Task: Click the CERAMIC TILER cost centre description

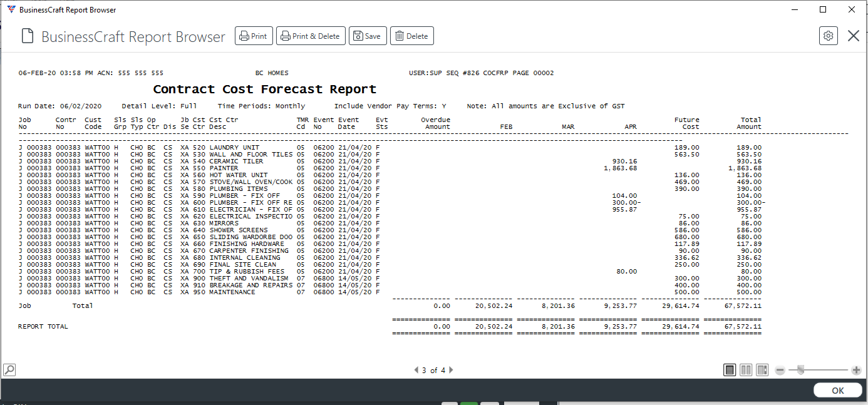Action: (236, 161)
